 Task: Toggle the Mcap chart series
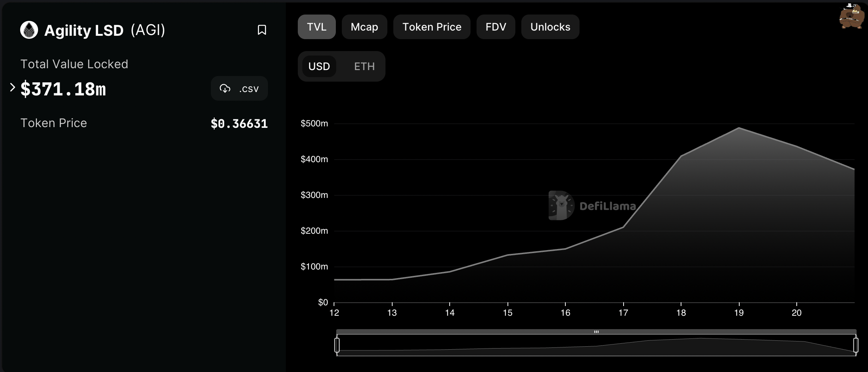click(365, 27)
